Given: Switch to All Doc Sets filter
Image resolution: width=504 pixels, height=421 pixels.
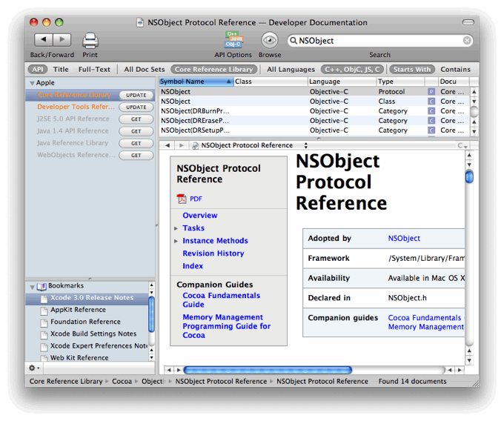Looking at the screenshot, I should click(145, 70).
